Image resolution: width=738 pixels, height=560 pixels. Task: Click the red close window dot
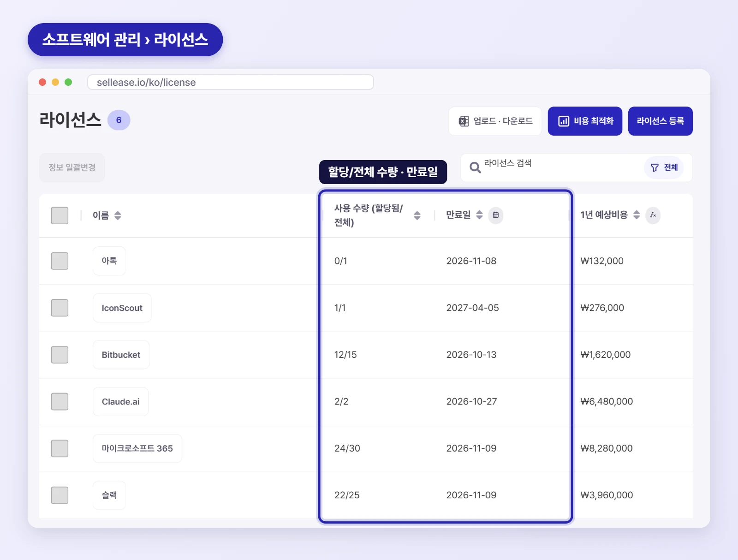pos(42,82)
